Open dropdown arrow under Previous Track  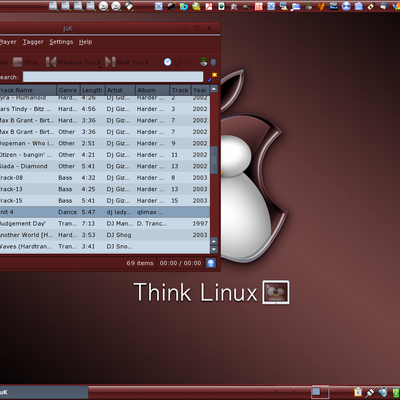click(x=100, y=67)
